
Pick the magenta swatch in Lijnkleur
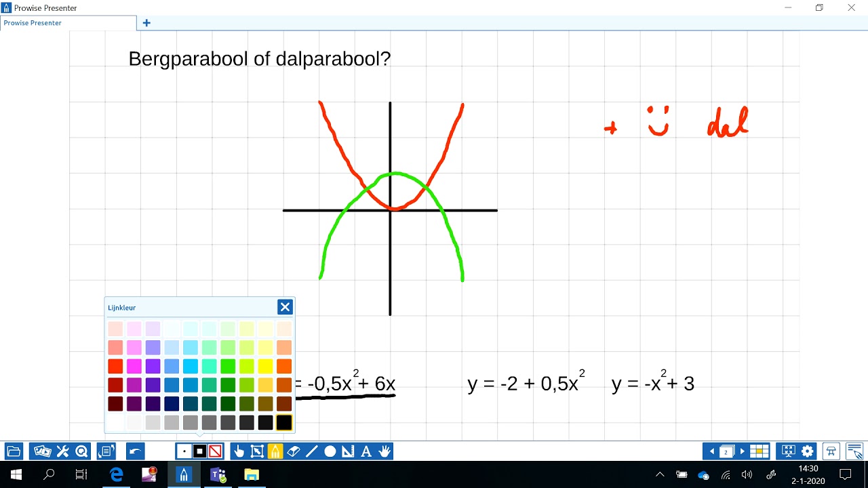[x=134, y=366]
